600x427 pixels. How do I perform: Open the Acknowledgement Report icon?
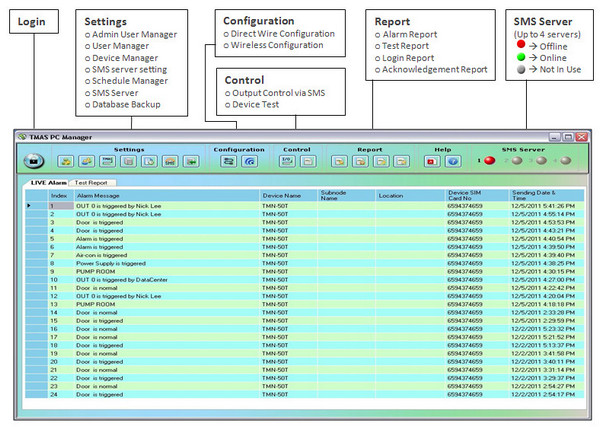click(402, 161)
